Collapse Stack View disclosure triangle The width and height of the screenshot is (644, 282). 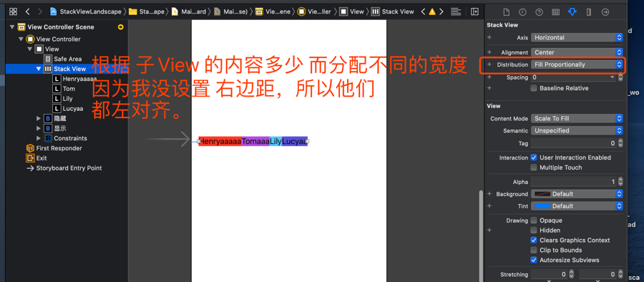pyautogui.click(x=39, y=69)
